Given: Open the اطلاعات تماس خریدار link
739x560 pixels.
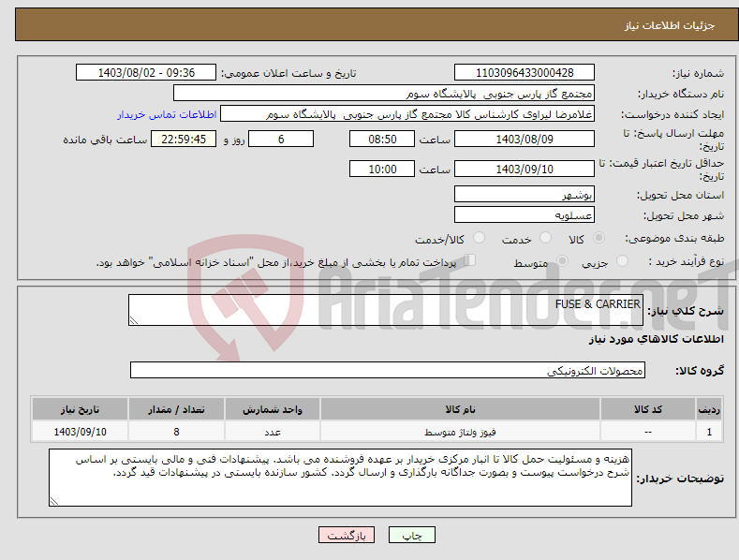Looking at the screenshot, I should pyautogui.click(x=167, y=114).
